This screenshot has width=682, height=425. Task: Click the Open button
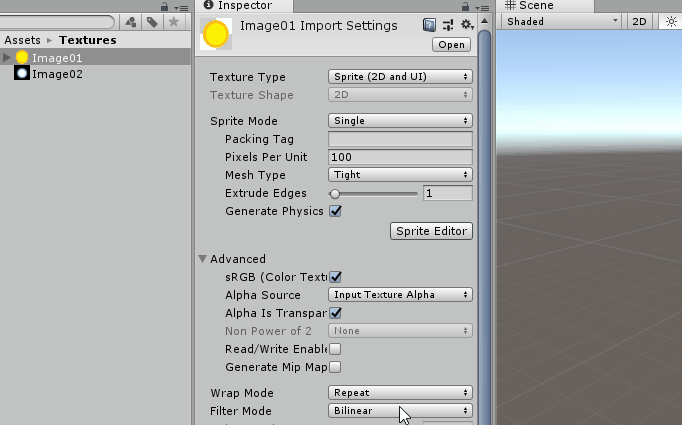(451, 45)
